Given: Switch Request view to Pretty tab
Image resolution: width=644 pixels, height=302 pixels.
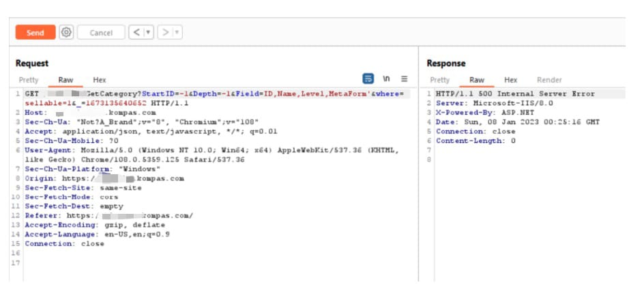Looking at the screenshot, I should point(29,80).
